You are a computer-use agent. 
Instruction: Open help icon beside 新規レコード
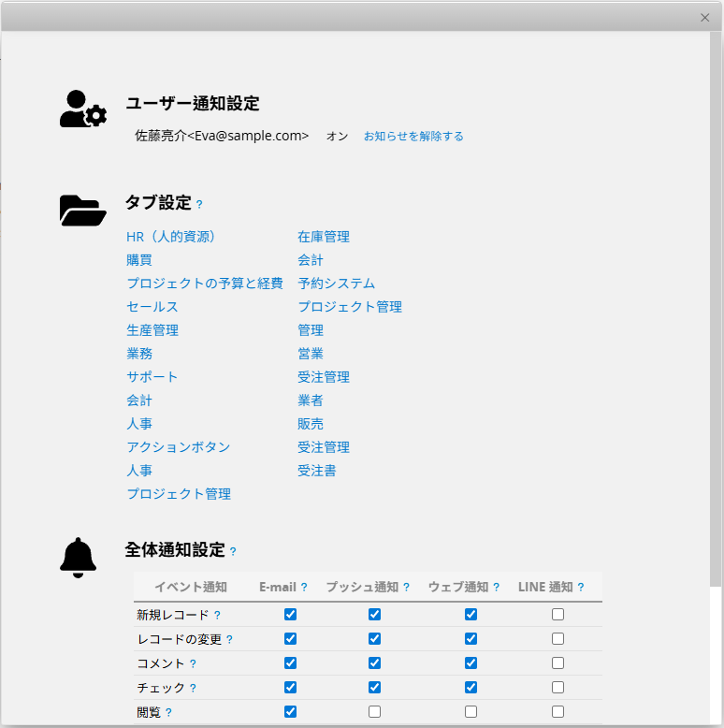[x=217, y=615]
